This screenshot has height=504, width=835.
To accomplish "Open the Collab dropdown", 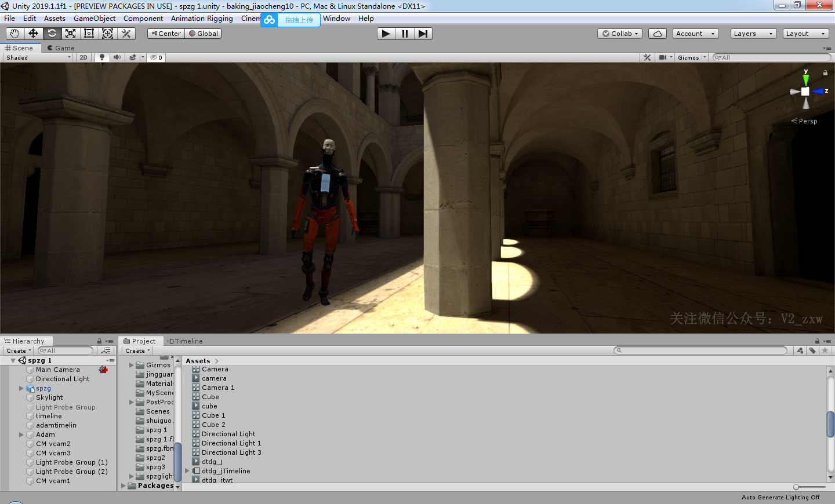I will pos(620,34).
